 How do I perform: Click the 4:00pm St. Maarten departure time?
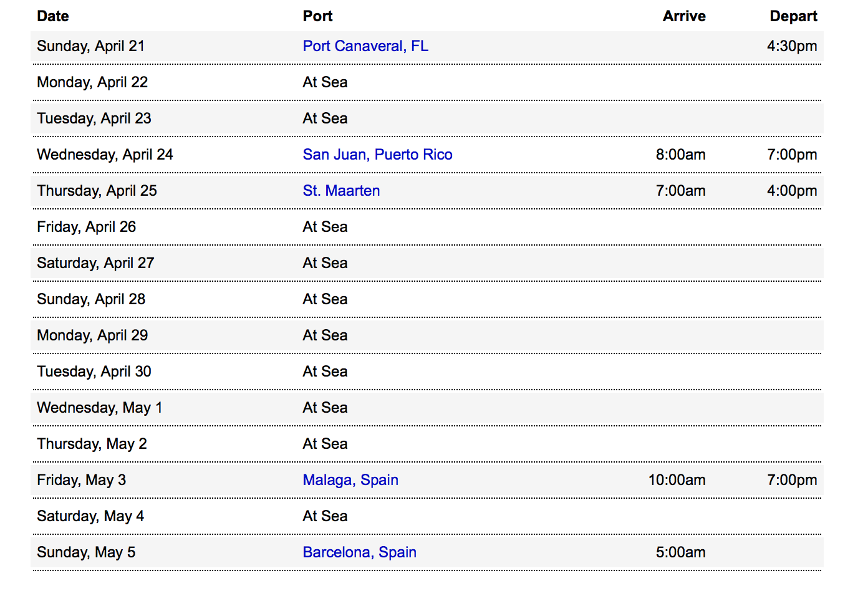(792, 191)
